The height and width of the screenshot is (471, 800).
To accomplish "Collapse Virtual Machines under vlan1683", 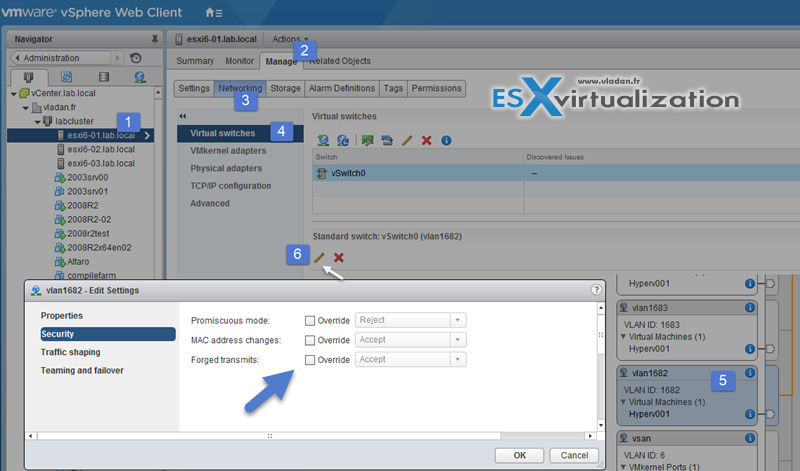I will tap(623, 337).
